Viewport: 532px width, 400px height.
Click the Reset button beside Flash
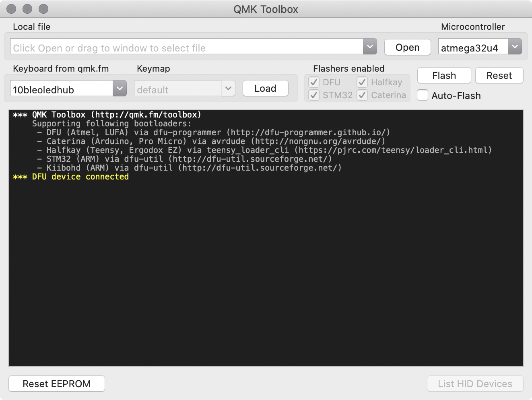pos(499,75)
